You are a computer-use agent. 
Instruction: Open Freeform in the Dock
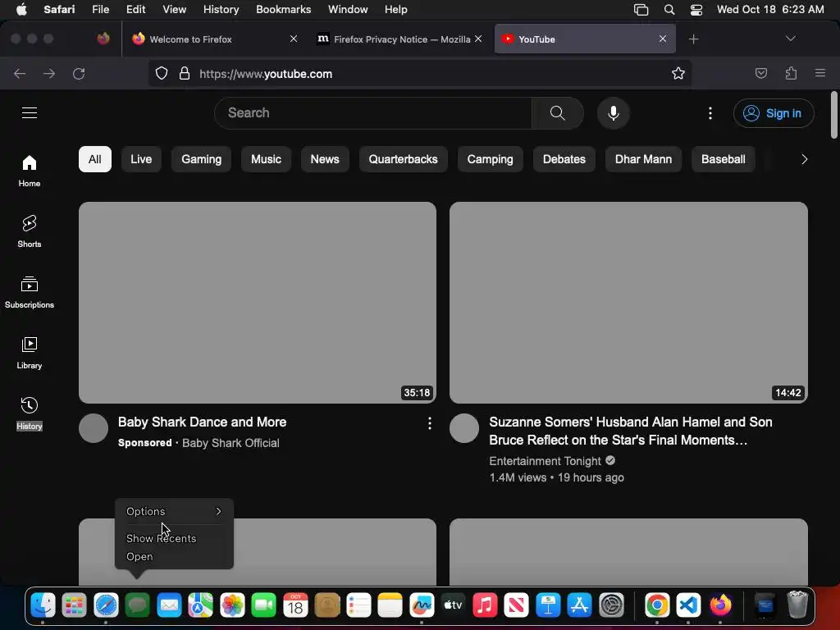click(x=422, y=605)
